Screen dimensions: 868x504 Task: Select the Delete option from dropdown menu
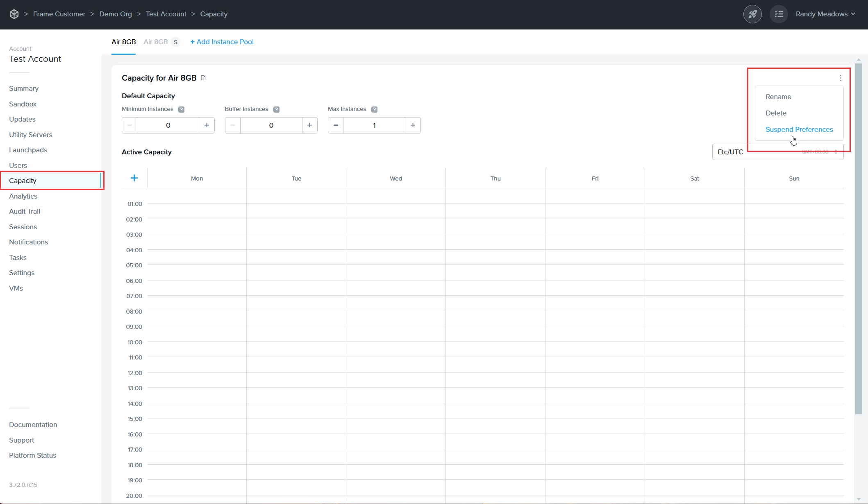tap(776, 113)
